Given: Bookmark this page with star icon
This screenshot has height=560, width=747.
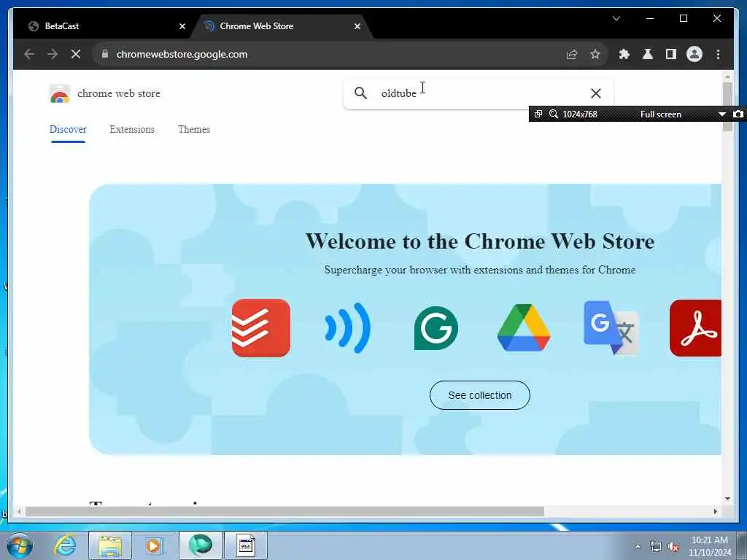Looking at the screenshot, I should coord(595,54).
